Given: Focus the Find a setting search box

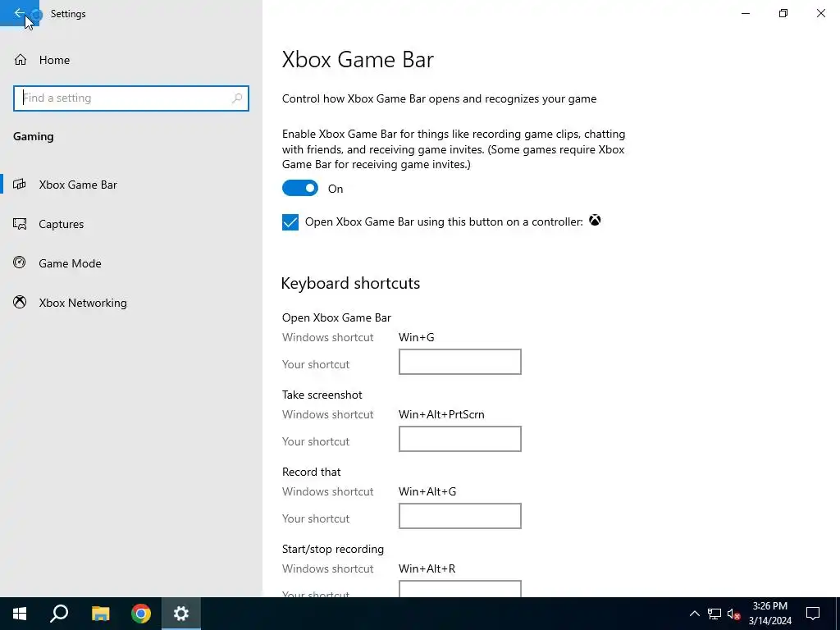Looking at the screenshot, I should tap(131, 98).
